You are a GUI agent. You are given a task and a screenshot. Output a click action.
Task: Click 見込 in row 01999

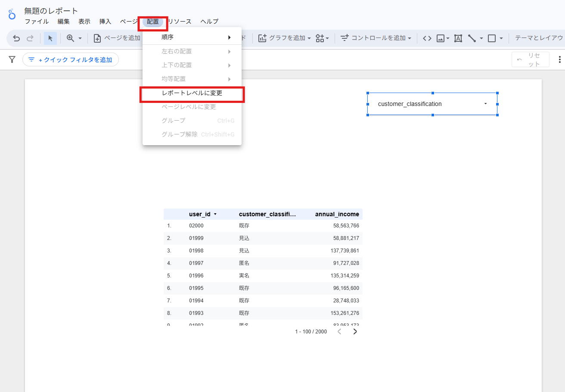pyautogui.click(x=244, y=238)
